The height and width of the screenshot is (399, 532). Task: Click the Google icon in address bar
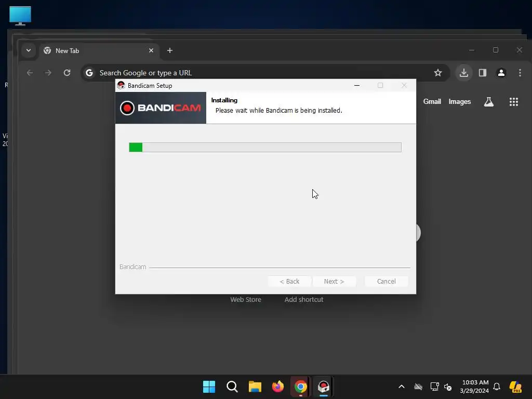(x=89, y=73)
